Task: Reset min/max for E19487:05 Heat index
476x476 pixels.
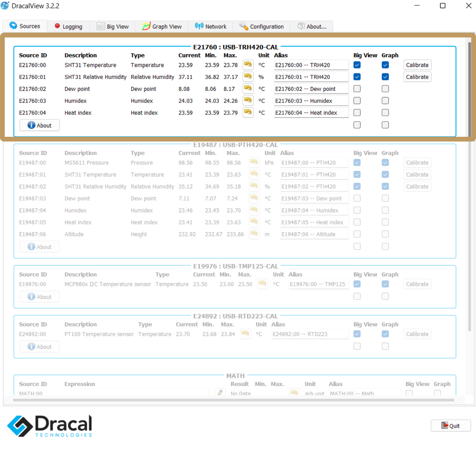Action: click(x=254, y=222)
